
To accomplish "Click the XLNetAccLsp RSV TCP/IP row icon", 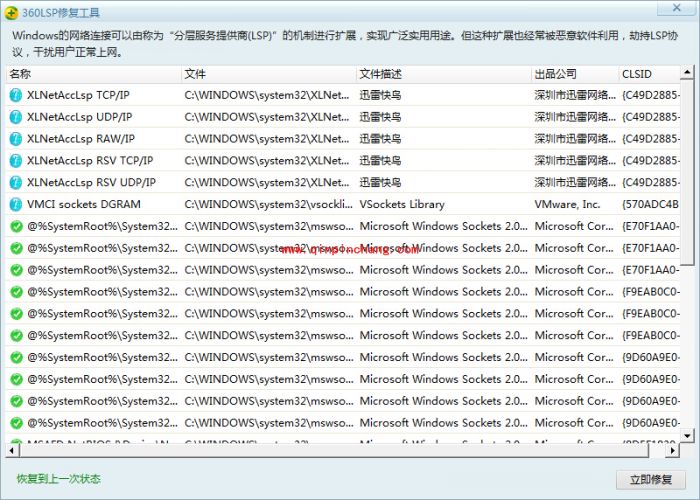I will coord(15,161).
